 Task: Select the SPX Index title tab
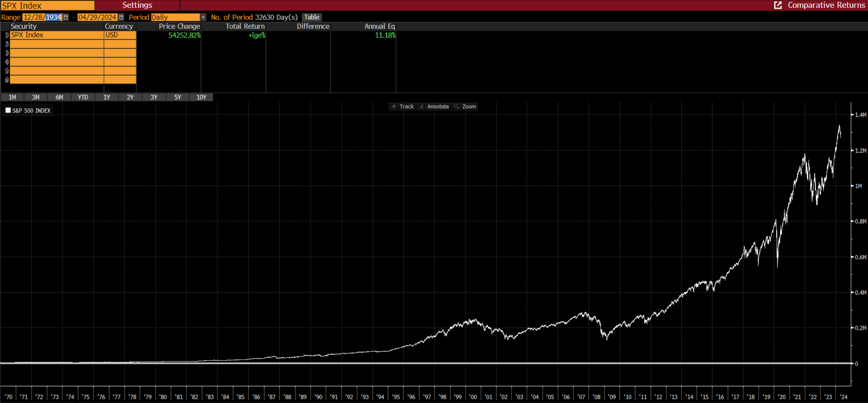pos(47,5)
